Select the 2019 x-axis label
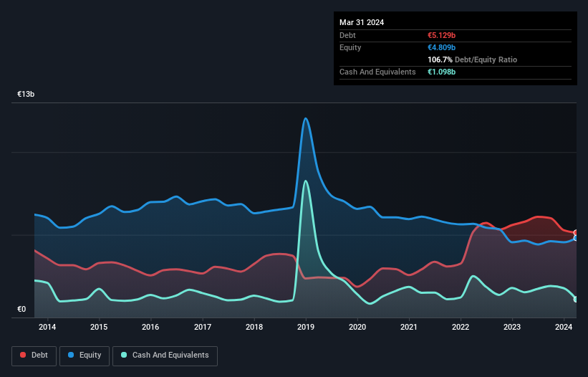Image resolution: width=588 pixels, height=377 pixels. 306,327
